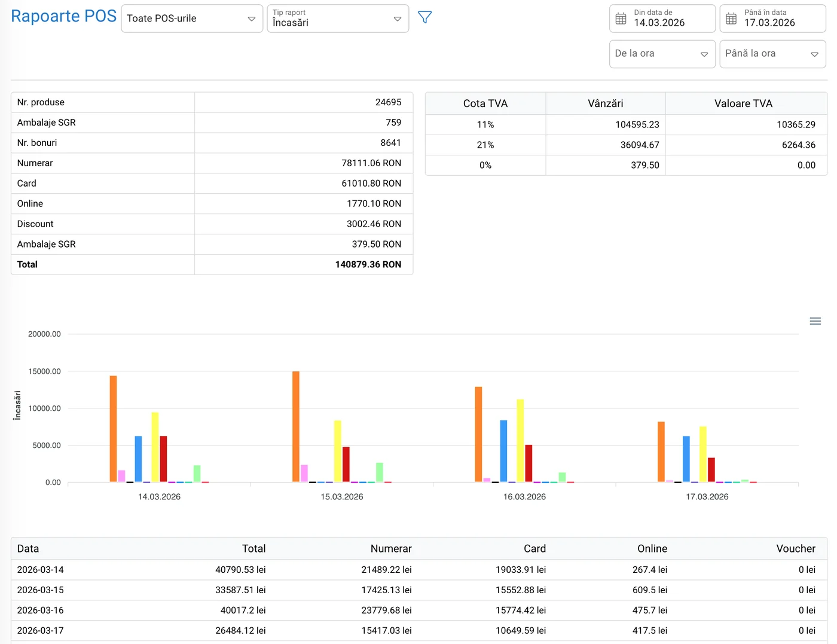The width and height of the screenshot is (837, 644).
Task: Click the Numerar column header
Action: tap(390, 548)
